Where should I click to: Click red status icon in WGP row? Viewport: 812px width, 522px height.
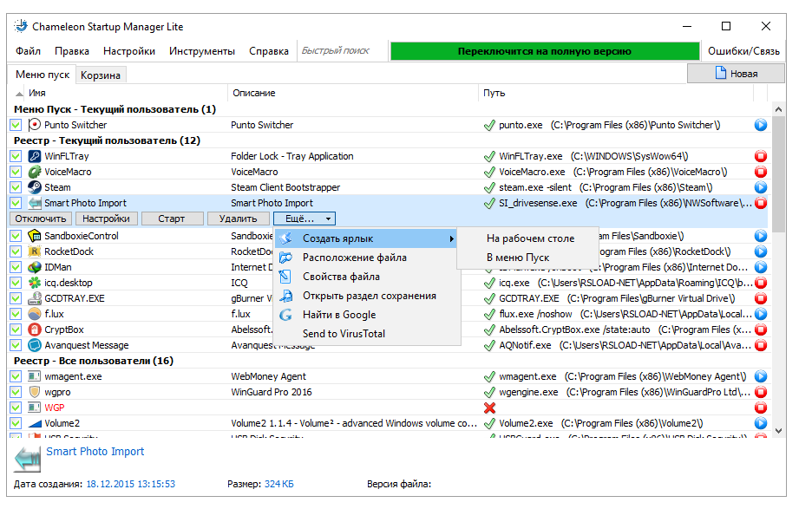point(760,408)
